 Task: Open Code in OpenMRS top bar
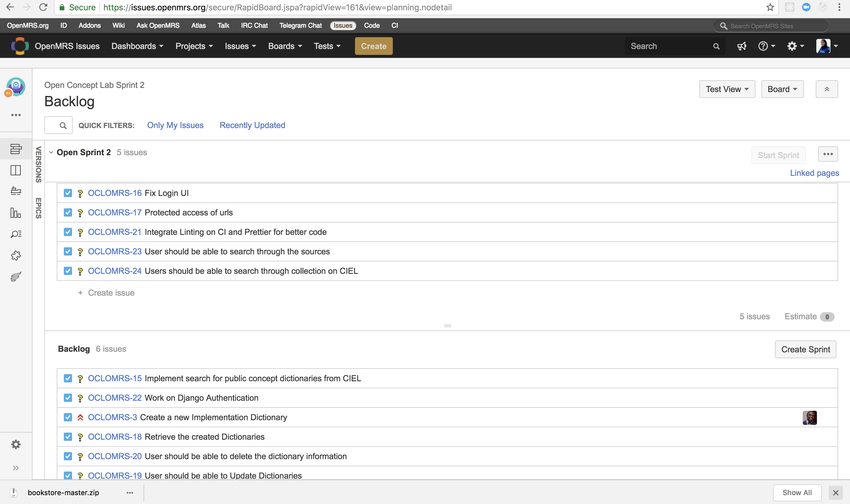coord(372,25)
